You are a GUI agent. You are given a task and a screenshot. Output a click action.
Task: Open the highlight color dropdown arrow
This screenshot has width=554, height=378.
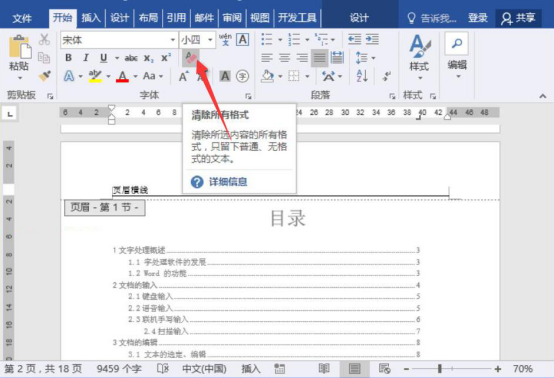click(x=108, y=76)
